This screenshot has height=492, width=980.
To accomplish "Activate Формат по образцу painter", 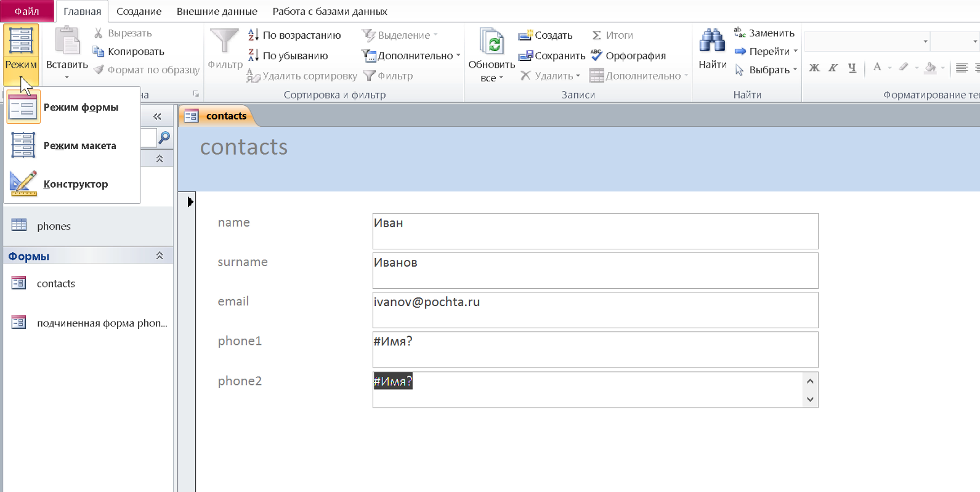I will coord(147,70).
